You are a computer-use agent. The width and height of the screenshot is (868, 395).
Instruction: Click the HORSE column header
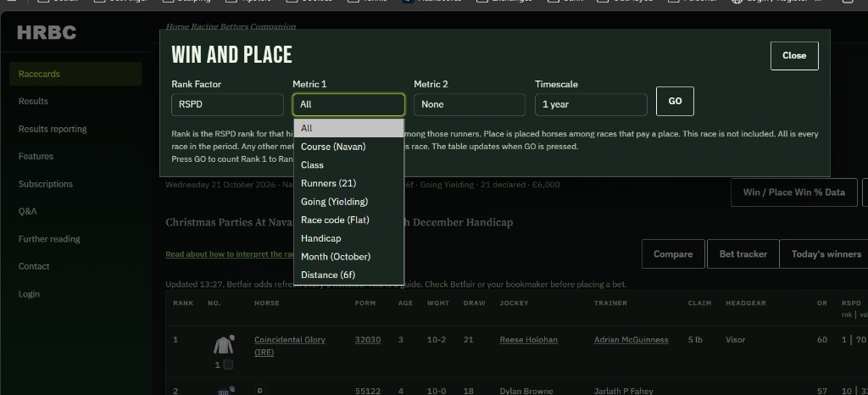click(x=267, y=303)
